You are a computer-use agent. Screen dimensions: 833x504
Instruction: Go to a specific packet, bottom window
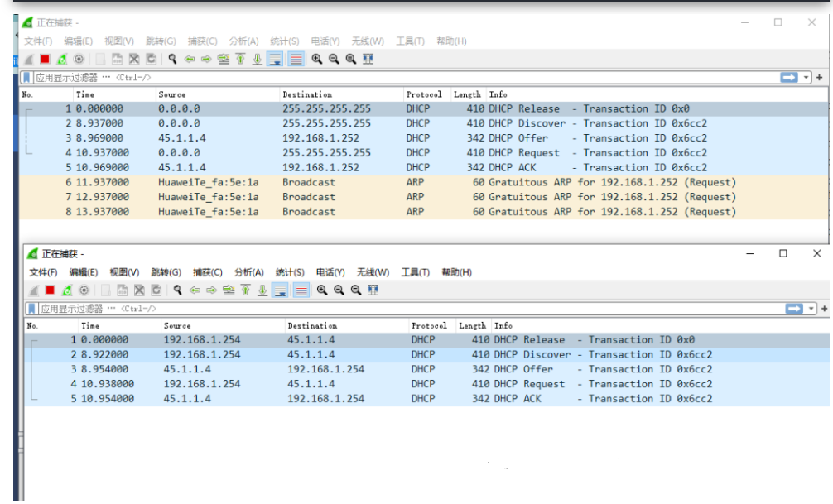[229, 290]
